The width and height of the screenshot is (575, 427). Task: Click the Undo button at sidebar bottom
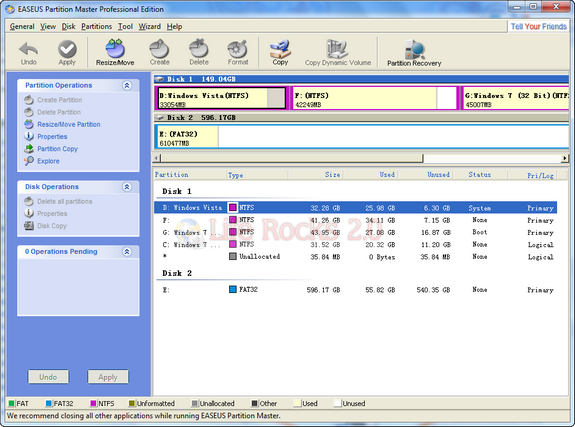[48, 377]
